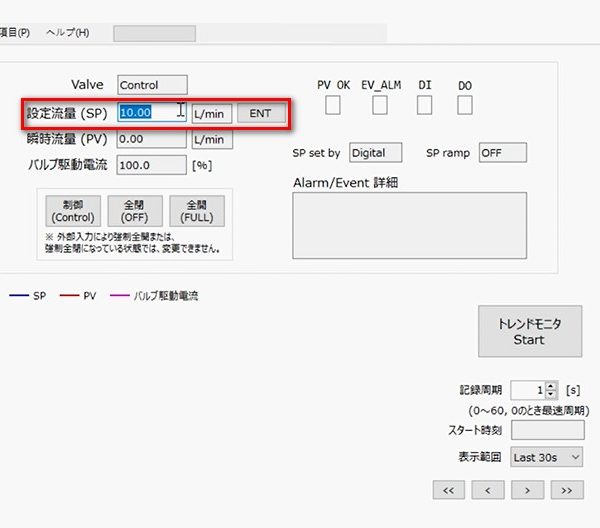600x528 pixels.
Task: Click the スタート時刻 text field
Action: click(x=547, y=430)
